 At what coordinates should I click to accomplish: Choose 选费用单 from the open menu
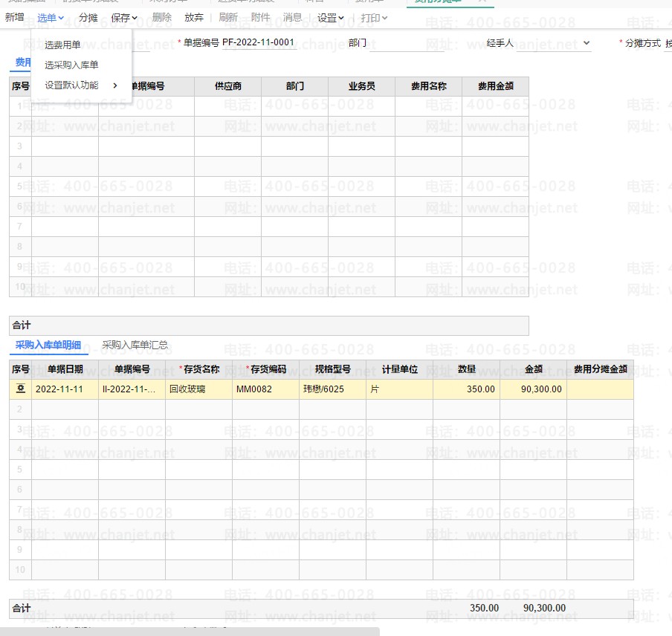point(62,45)
